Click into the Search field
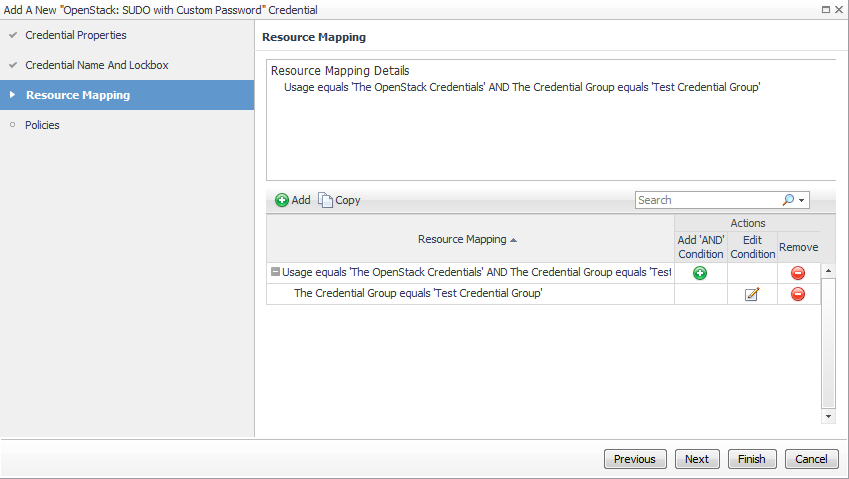This screenshot has height=479, width=849. 706,200
